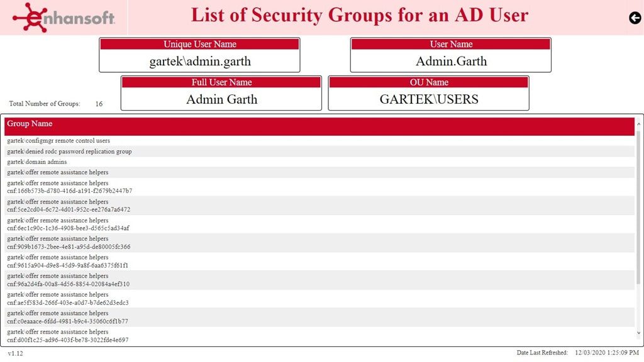Click the Group Name column header
The width and height of the screenshot is (644, 362).
click(x=28, y=124)
